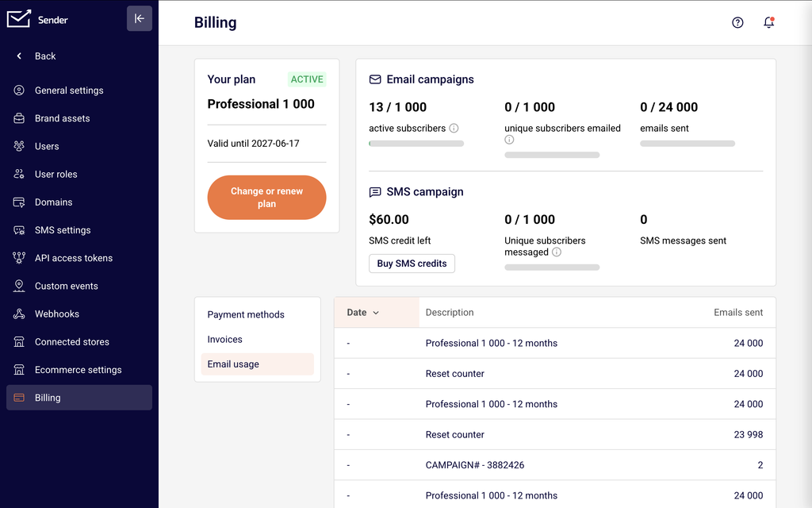Click the Webhooks icon

coord(19,314)
